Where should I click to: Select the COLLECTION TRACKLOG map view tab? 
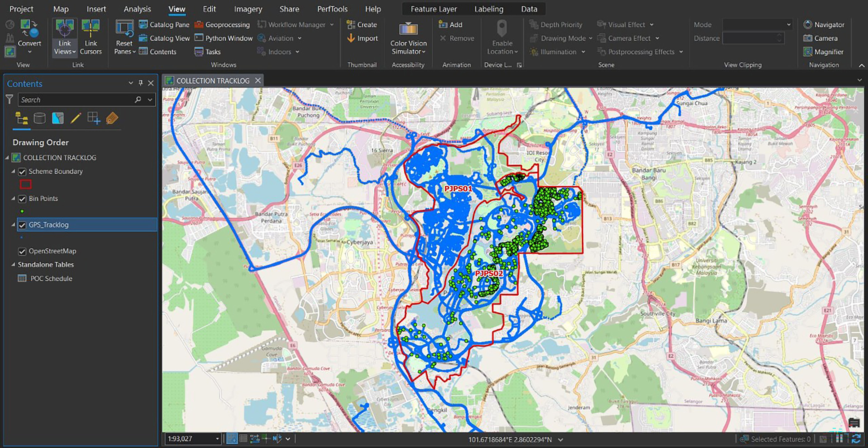[x=213, y=81]
